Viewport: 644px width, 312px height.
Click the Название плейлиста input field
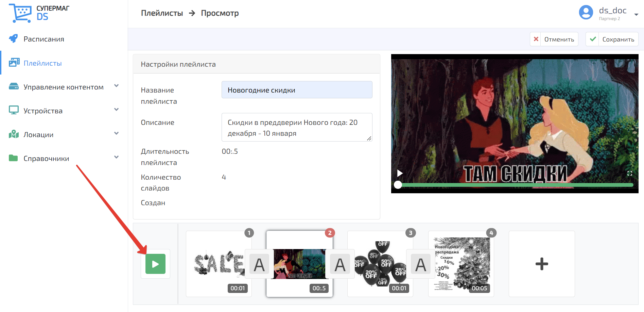(x=297, y=90)
